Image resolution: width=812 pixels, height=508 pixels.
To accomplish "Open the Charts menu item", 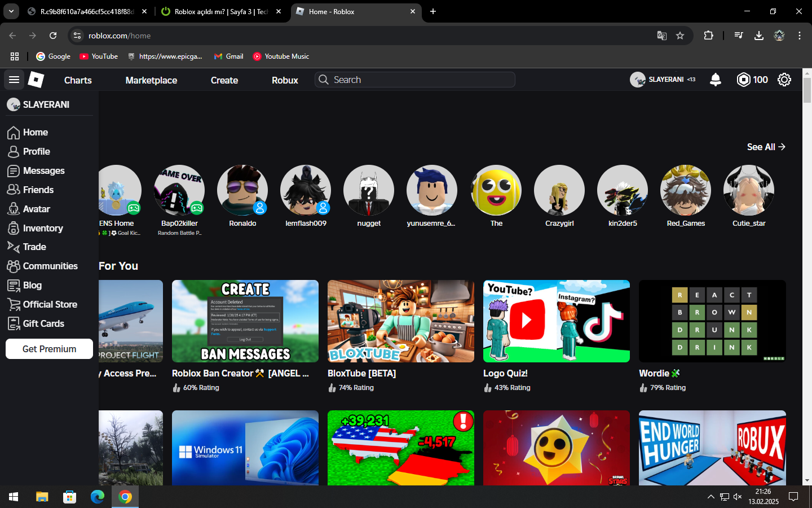I will pyautogui.click(x=78, y=80).
